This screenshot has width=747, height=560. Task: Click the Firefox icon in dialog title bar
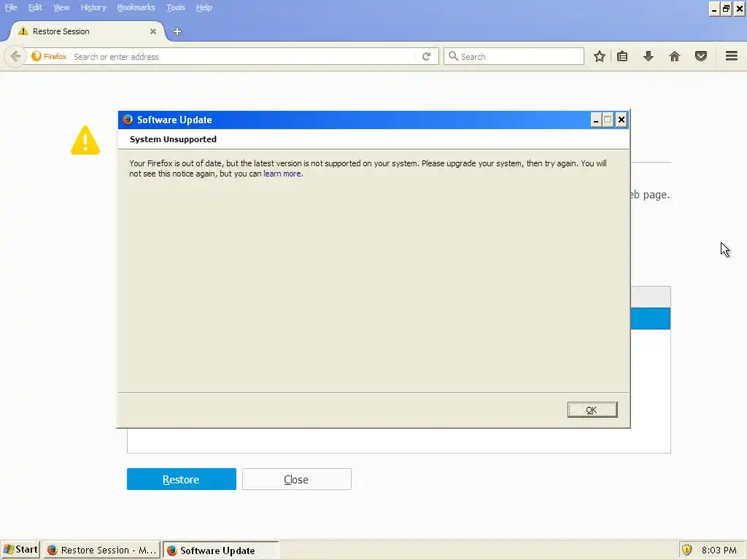[128, 120]
